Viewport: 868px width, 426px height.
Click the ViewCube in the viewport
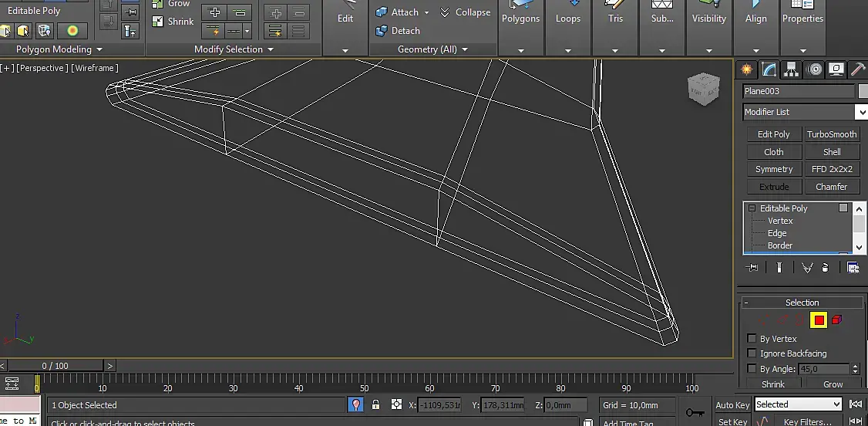tap(704, 90)
